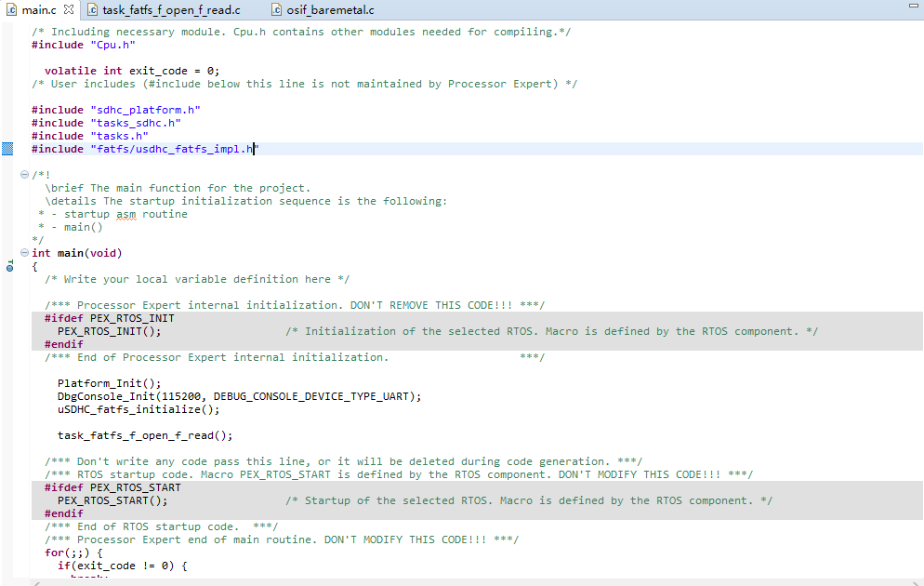This screenshot has width=924, height=586.
Task: Click the DbgConsole_Init(115200 call line
Action: [239, 396]
